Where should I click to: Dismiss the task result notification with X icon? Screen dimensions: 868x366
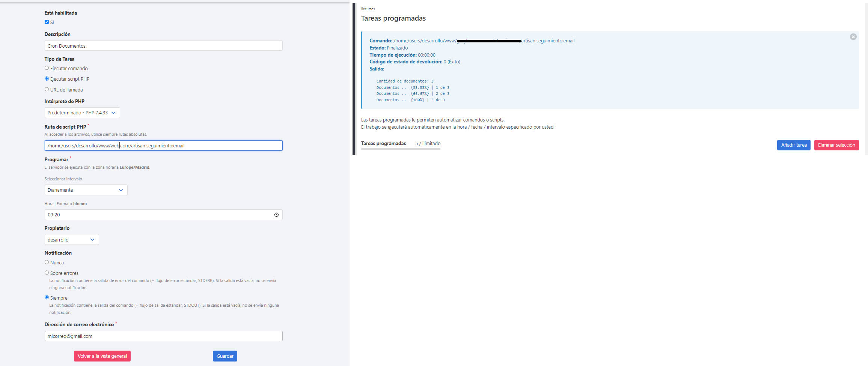point(853,37)
